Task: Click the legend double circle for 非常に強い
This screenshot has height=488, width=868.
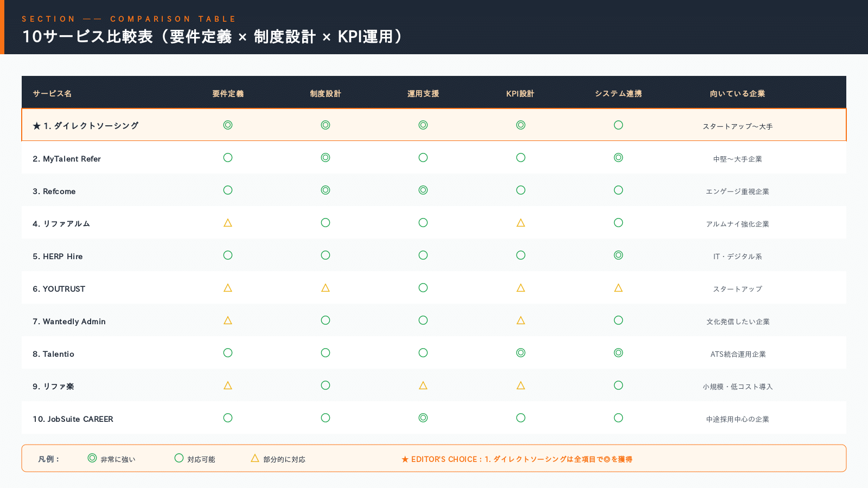Action: (x=92, y=458)
